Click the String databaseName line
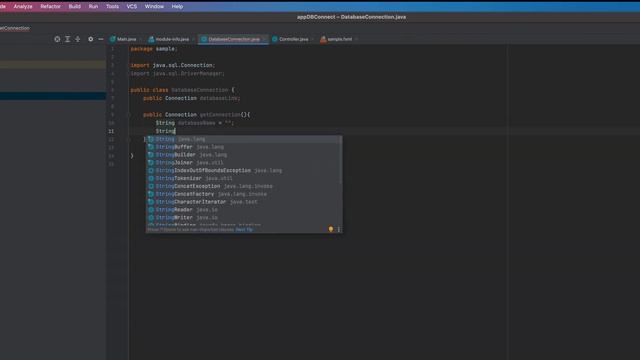Viewport: 640px width, 360px height. pyautogui.click(x=195, y=123)
